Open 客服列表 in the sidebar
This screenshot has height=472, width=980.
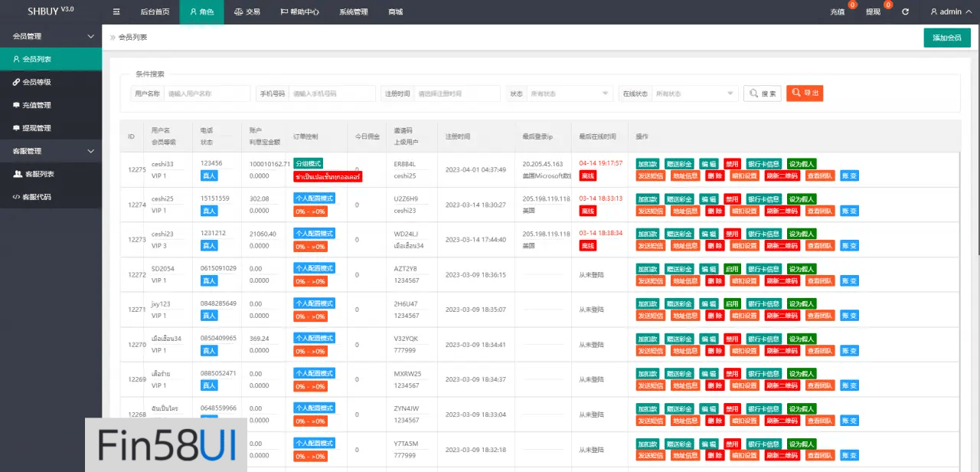(x=39, y=174)
